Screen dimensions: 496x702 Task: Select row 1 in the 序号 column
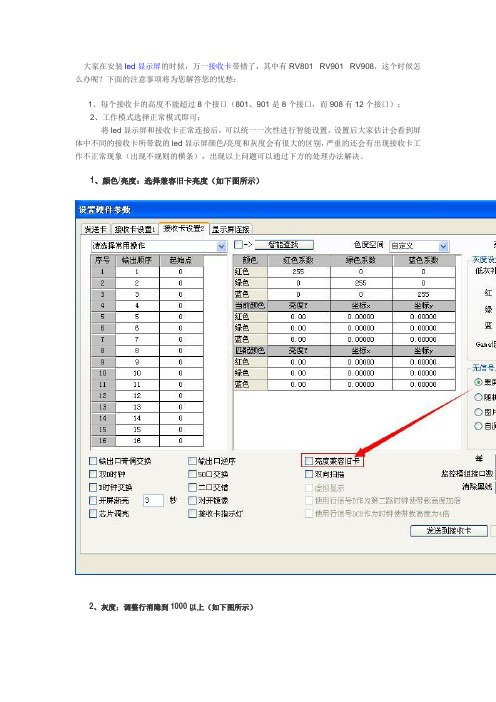[103, 271]
